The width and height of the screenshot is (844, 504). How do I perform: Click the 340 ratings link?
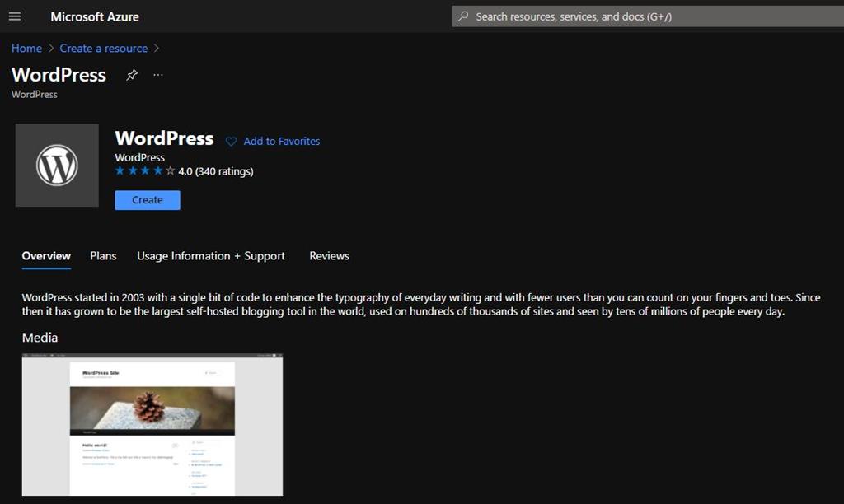pyautogui.click(x=225, y=171)
